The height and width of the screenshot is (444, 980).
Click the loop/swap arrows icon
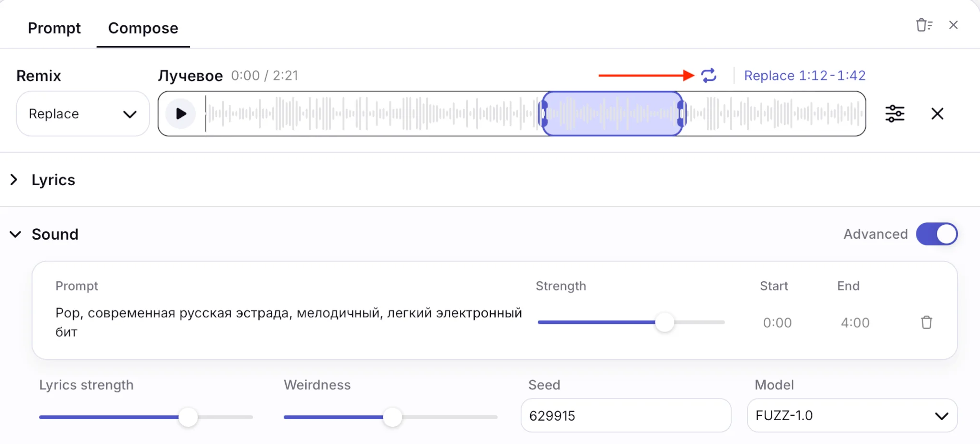pyautogui.click(x=709, y=76)
